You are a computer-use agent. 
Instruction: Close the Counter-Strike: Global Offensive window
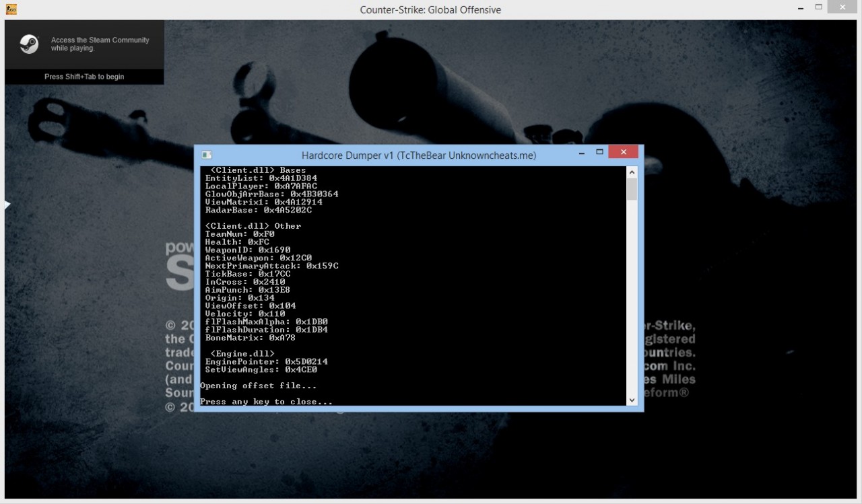[844, 7]
